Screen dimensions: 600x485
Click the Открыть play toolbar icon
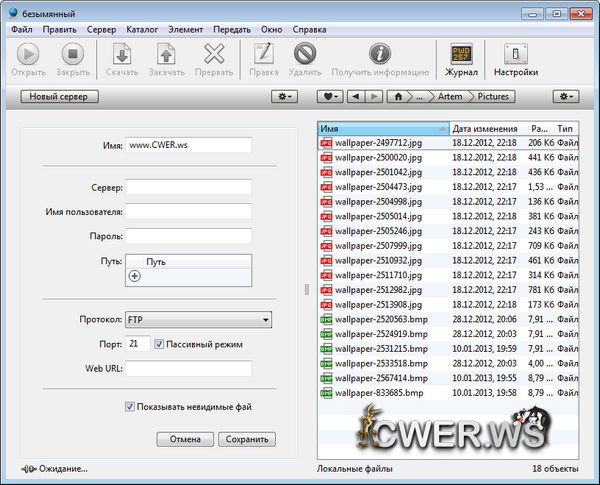pos(28,54)
